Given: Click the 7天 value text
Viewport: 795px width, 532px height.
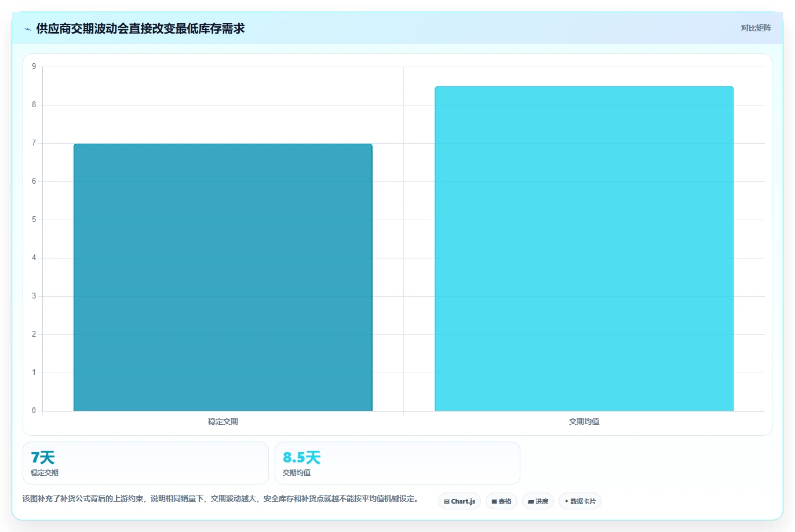Looking at the screenshot, I should pyautogui.click(x=42, y=458).
